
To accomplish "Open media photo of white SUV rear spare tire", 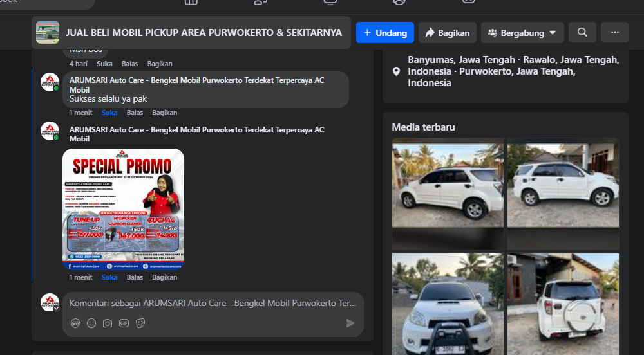I will tap(563, 304).
